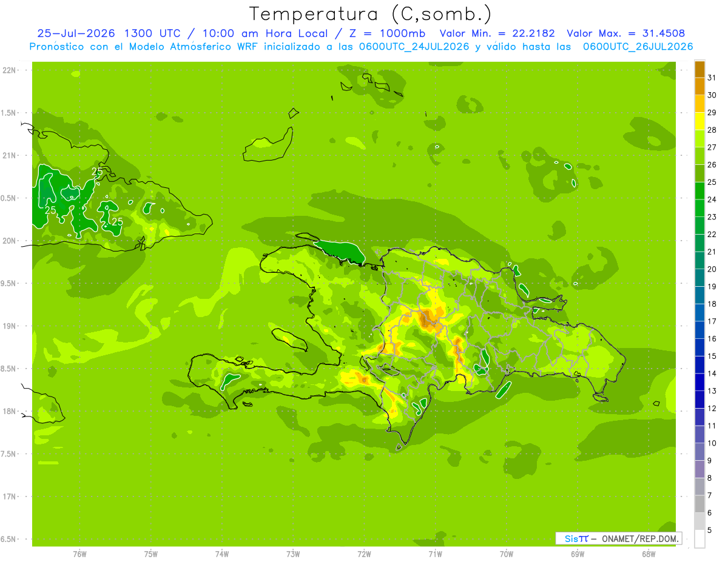The width and height of the screenshot is (728, 562).
Task: Click the '71W' longitude axis label
Action: 435,554
